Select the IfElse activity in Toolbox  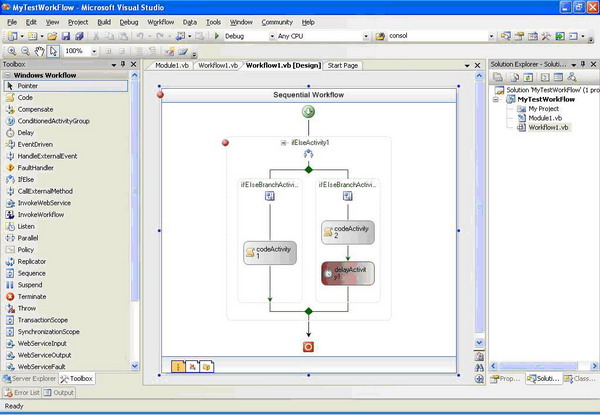[26, 179]
